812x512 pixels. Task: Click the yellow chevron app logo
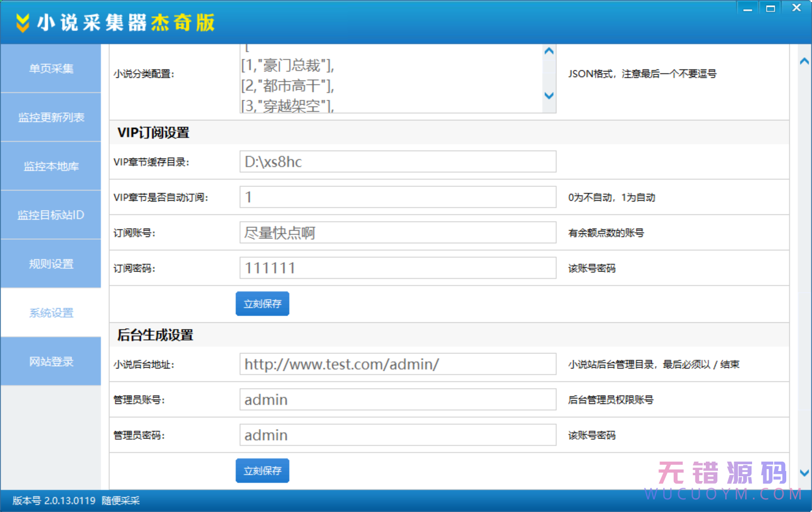click(x=22, y=23)
